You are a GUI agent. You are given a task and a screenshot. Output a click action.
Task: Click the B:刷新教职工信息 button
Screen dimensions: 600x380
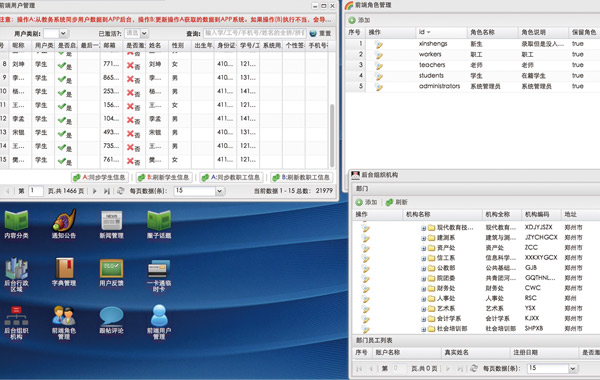302,178
